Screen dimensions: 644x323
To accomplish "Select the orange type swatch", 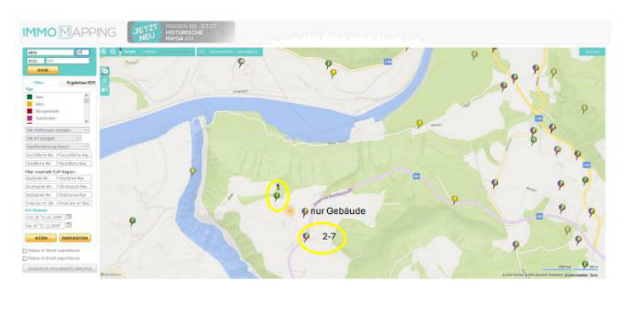I will 30,104.
